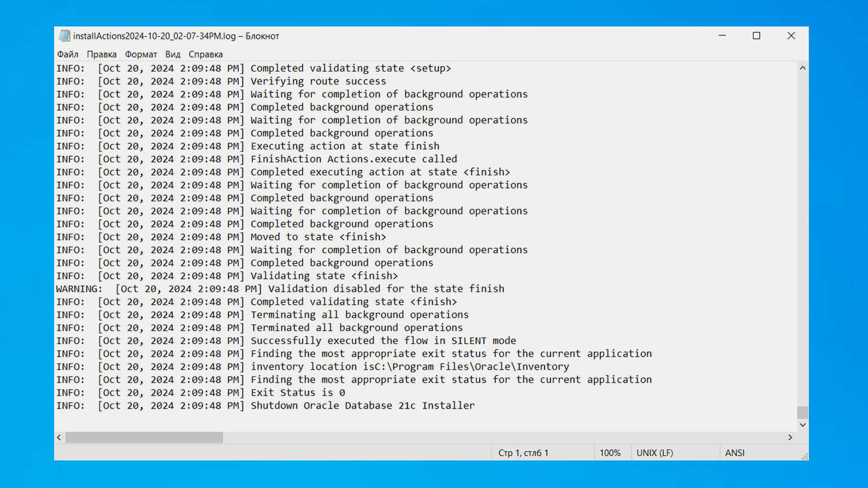The height and width of the screenshot is (488, 868).
Task: Click the 100% zoom level in status bar
Action: tap(610, 453)
